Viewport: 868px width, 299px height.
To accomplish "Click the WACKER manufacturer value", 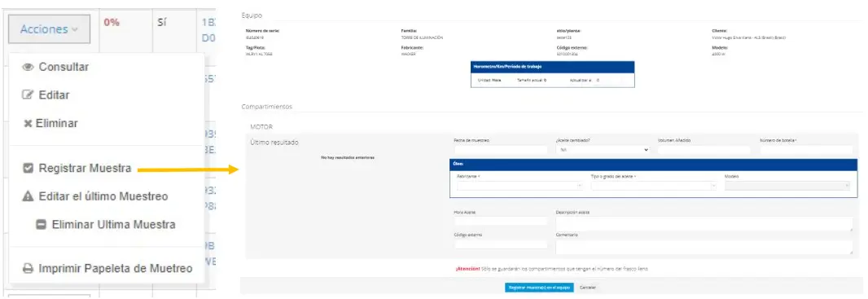I will coord(408,55).
